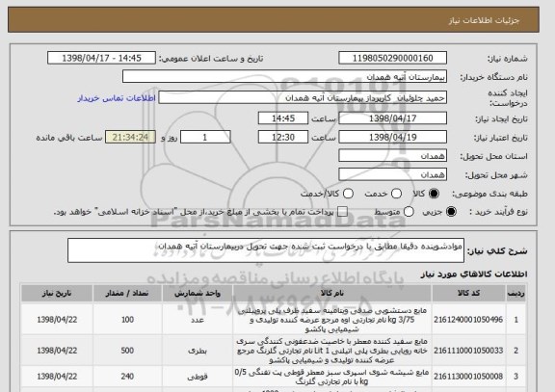Image resolution: width=555 pixels, height=392 pixels.
Task: Click the delivery province field همدان
Action: pos(392,156)
